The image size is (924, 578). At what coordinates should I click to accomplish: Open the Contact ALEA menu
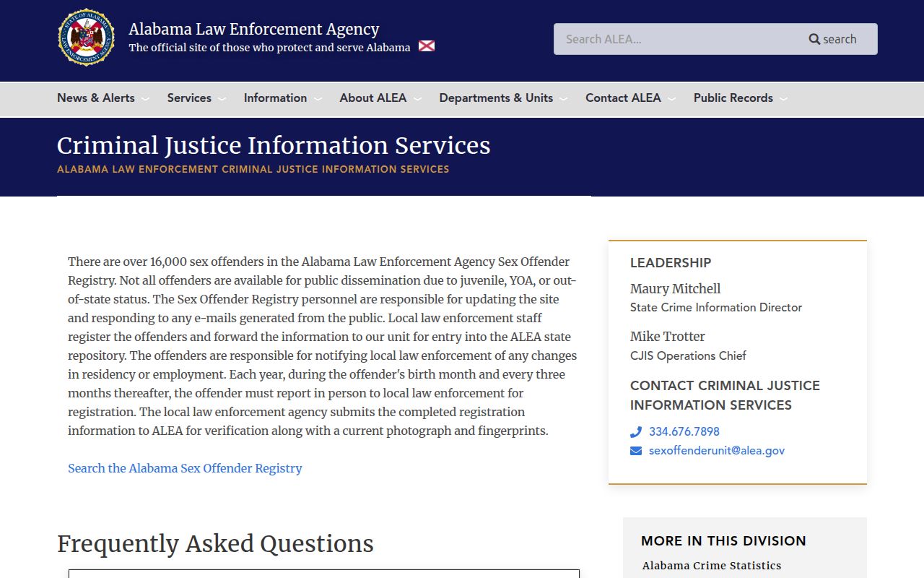[x=623, y=98]
